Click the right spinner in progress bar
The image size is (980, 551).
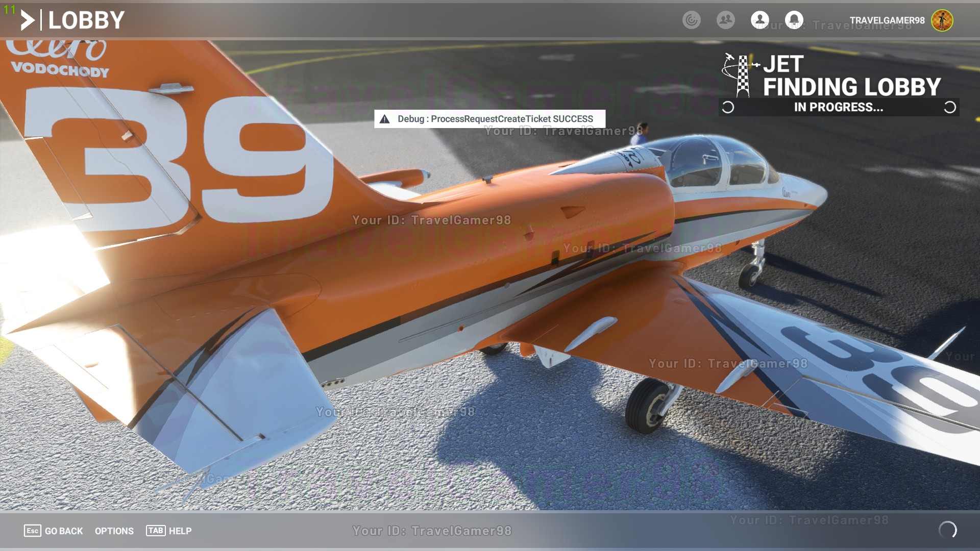coord(949,107)
